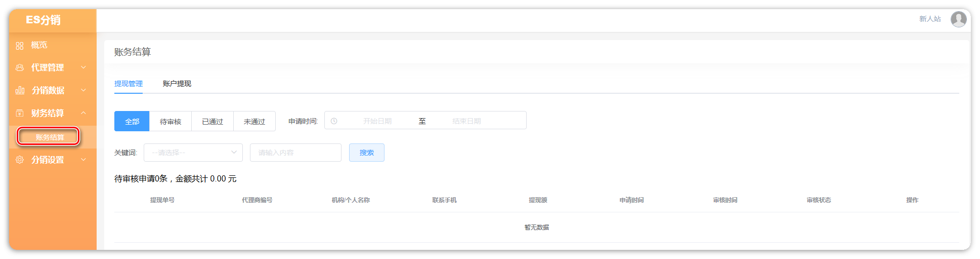Viewport: 980px width, 259px height.
Task: Click the 概览 overview grid icon
Action: (x=20, y=46)
